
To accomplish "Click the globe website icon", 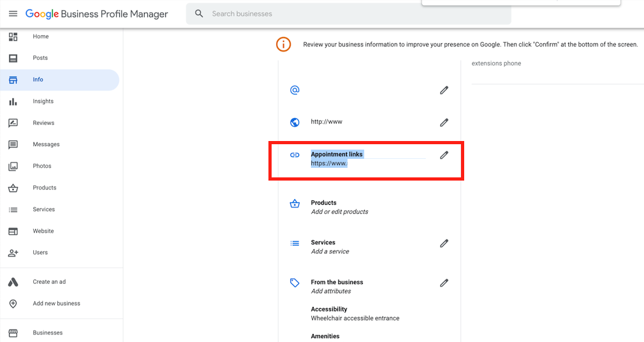I will (295, 122).
